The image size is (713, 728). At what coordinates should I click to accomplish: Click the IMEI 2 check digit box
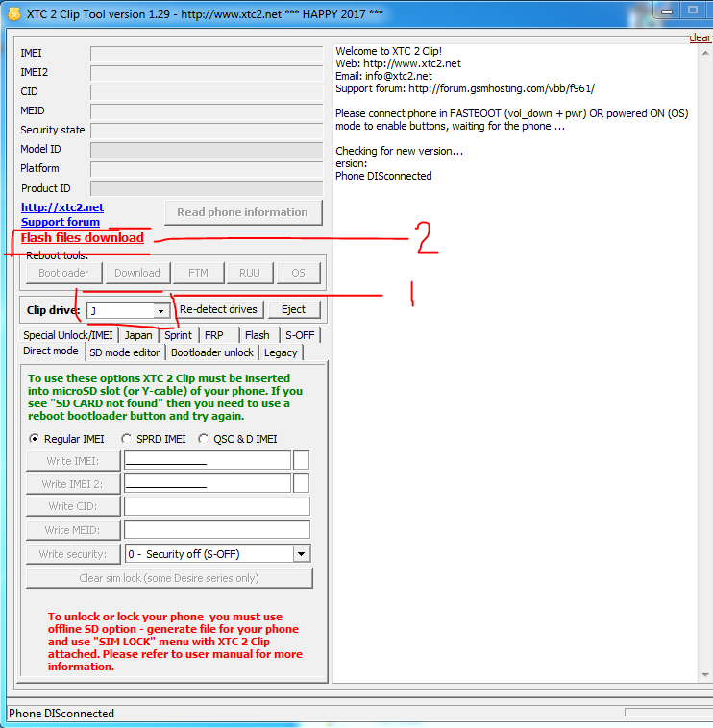point(301,483)
